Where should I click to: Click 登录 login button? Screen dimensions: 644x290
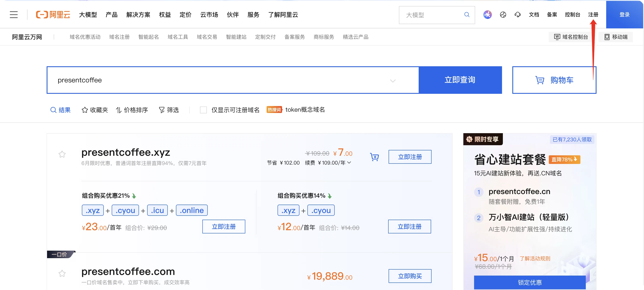click(x=624, y=15)
